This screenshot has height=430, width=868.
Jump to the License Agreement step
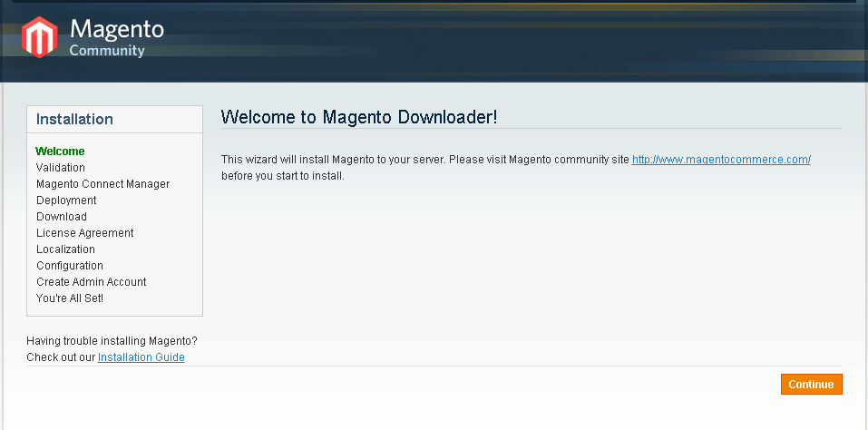point(84,233)
